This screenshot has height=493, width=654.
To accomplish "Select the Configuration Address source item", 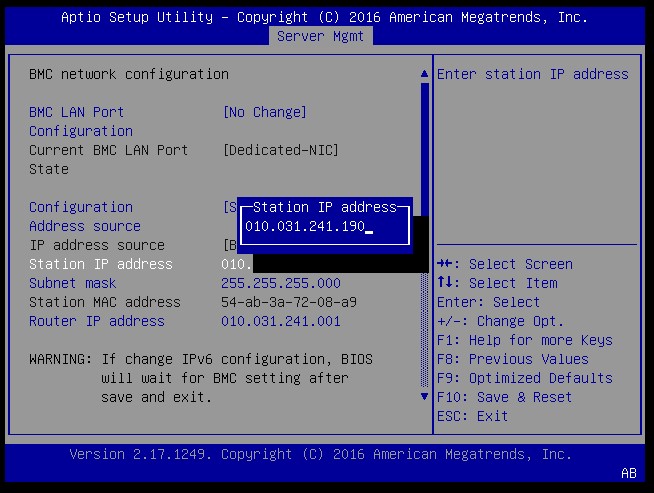I will point(84,216).
